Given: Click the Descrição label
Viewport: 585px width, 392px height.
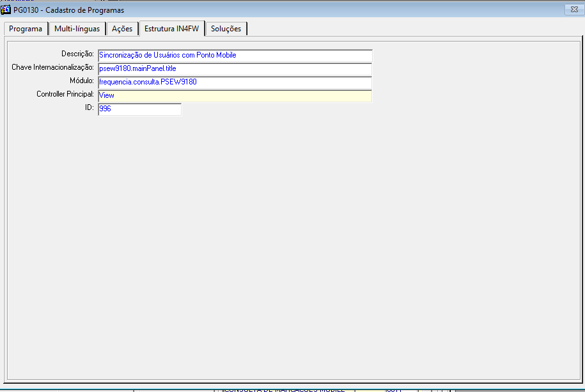Looking at the screenshot, I should 77,54.
